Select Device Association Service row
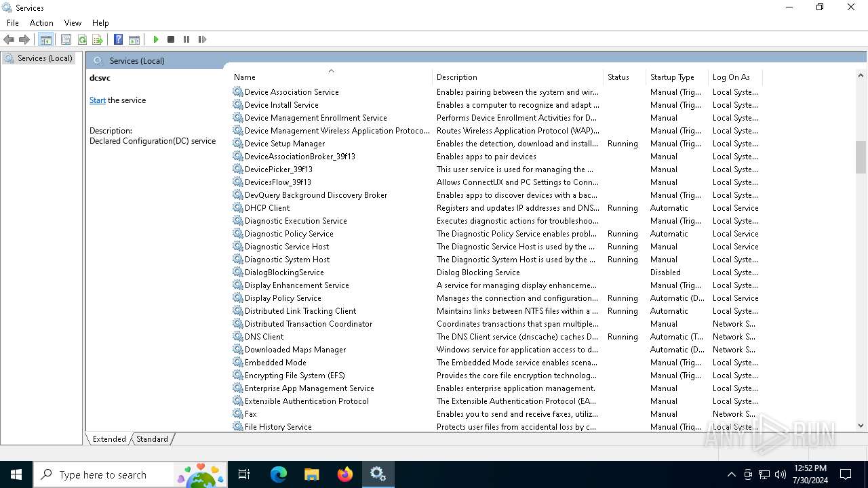The height and width of the screenshot is (488, 868). [x=496, y=92]
